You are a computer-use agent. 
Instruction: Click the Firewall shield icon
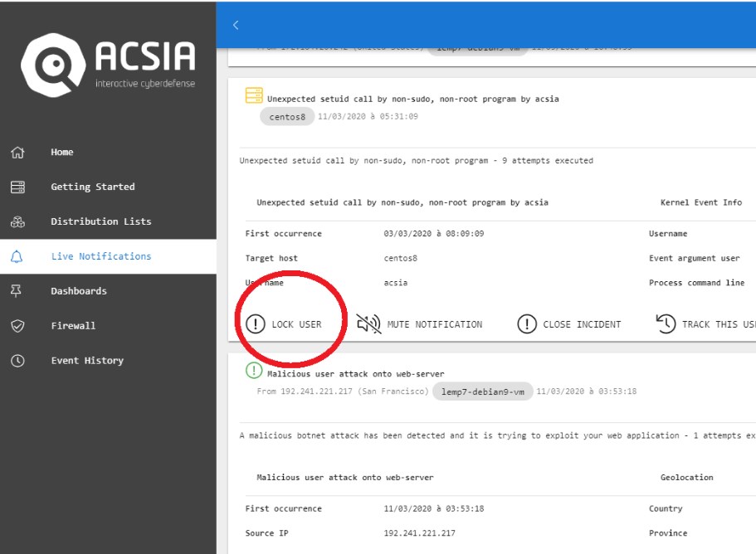tap(17, 326)
